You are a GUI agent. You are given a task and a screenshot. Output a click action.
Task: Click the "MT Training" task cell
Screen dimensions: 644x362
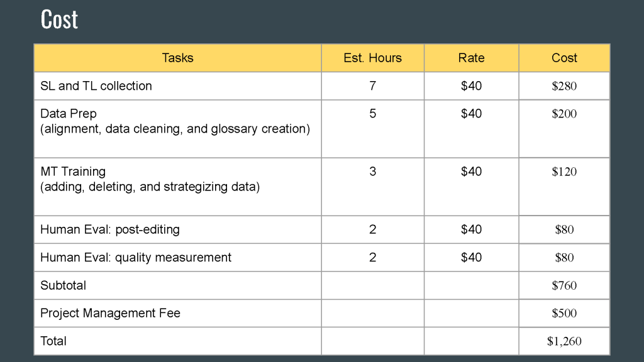click(x=150, y=179)
